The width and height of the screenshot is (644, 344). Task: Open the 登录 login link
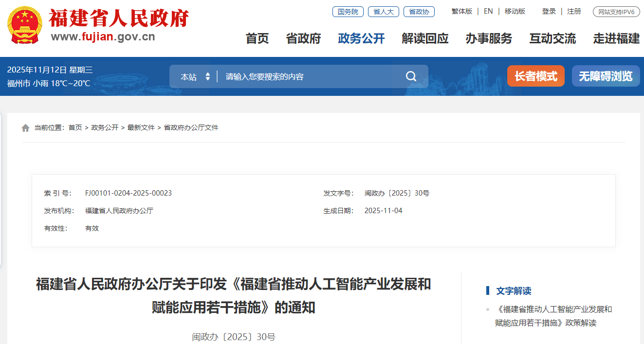click(549, 11)
